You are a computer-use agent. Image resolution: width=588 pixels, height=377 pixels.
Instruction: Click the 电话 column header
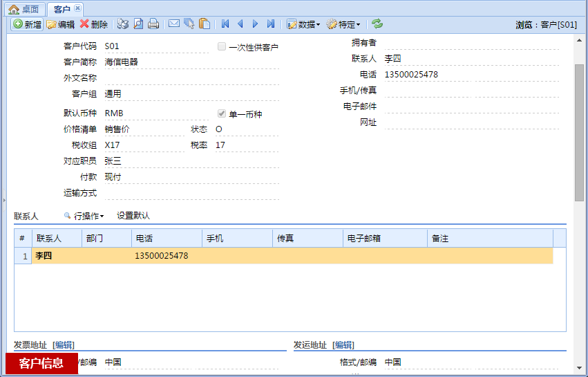coord(167,239)
